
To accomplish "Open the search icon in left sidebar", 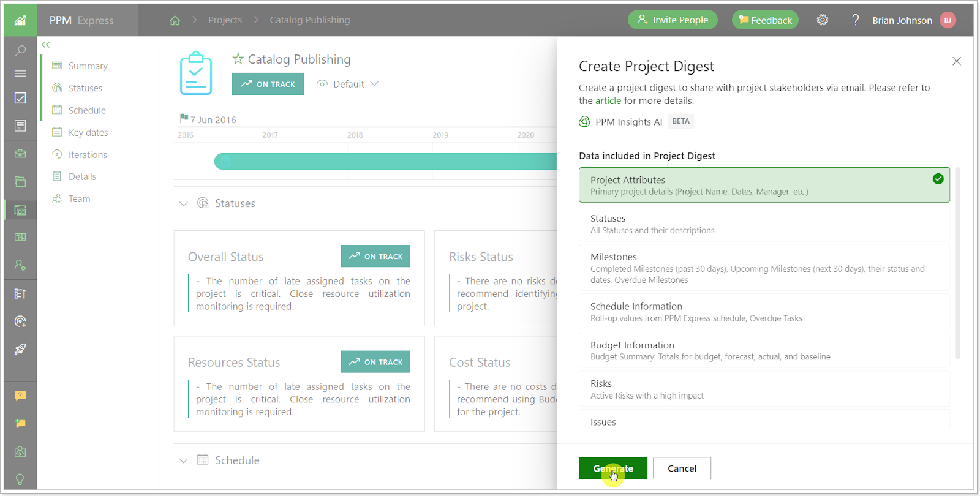I will [x=20, y=50].
